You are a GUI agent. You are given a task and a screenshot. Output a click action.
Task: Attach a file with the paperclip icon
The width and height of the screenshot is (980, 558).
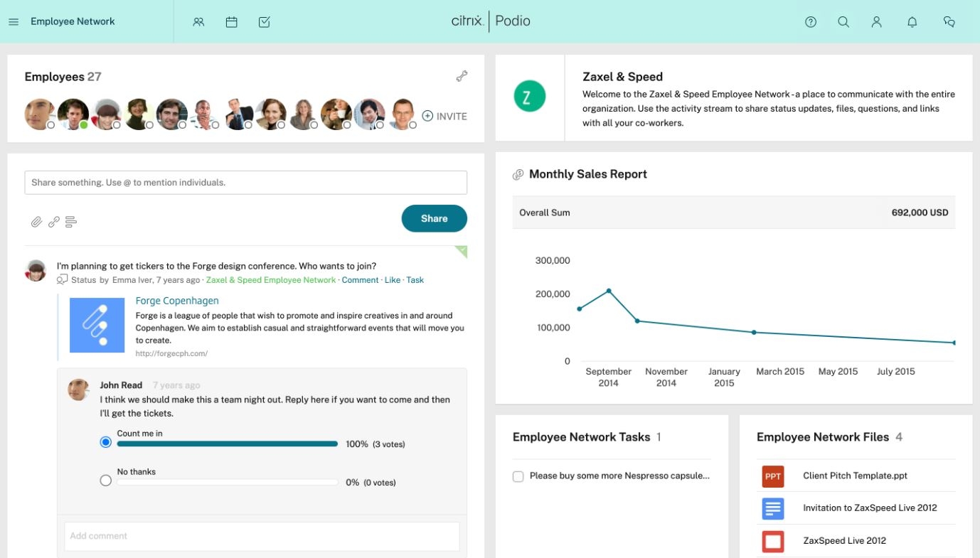click(36, 222)
